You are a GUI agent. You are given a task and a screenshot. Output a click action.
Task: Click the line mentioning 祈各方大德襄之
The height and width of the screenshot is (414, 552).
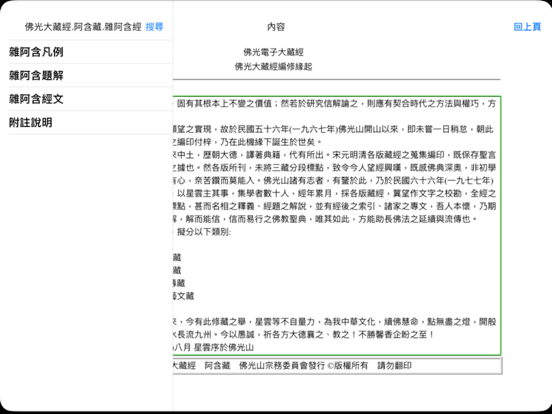303,334
